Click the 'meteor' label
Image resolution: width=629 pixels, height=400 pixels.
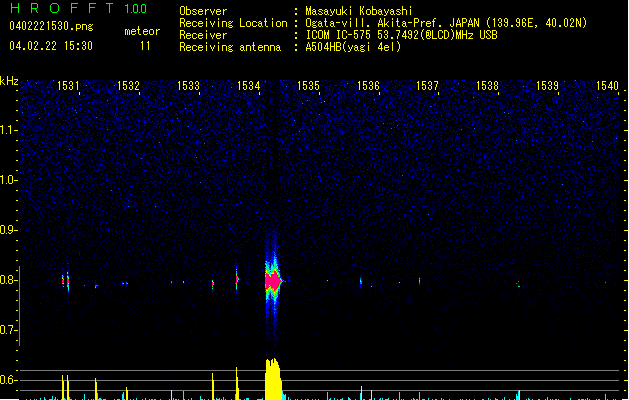click(x=142, y=31)
